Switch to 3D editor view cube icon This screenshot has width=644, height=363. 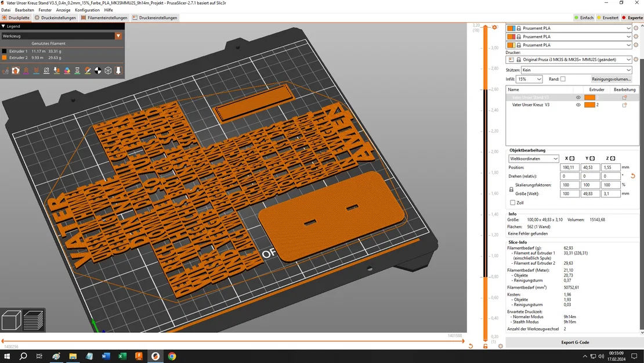point(11,320)
